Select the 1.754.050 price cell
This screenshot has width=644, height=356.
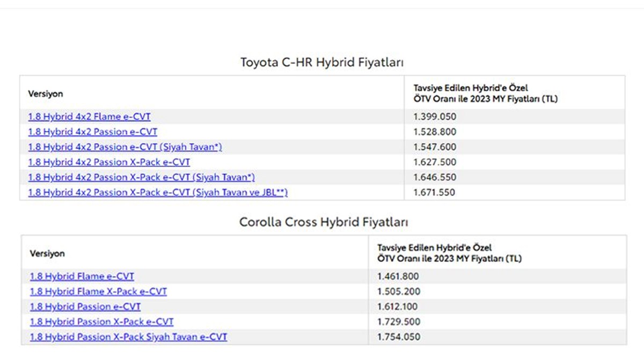[399, 337]
